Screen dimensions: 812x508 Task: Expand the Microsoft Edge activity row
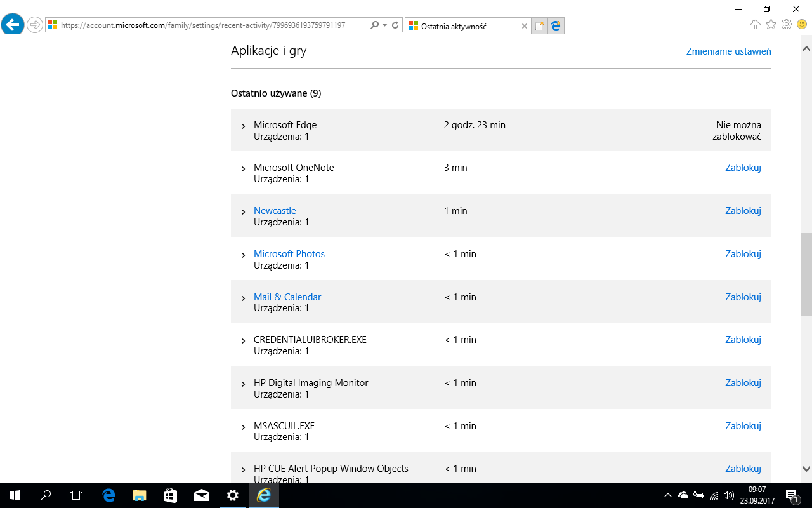tap(244, 126)
